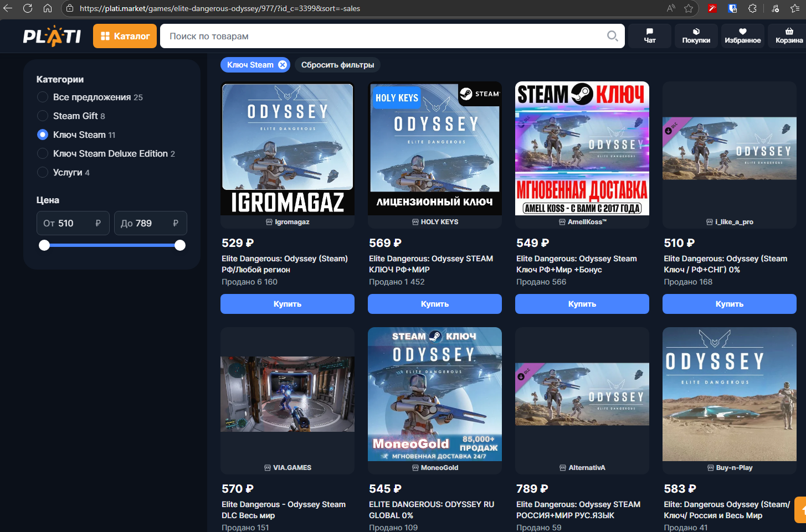Image resolution: width=806 pixels, height=532 pixels.
Task: Open the media control music note icon
Action: click(776, 8)
